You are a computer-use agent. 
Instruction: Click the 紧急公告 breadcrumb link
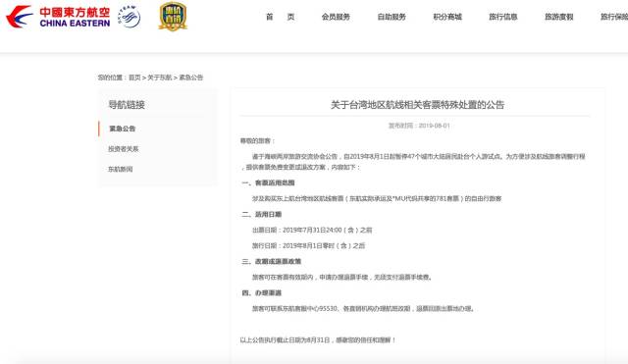coord(190,78)
